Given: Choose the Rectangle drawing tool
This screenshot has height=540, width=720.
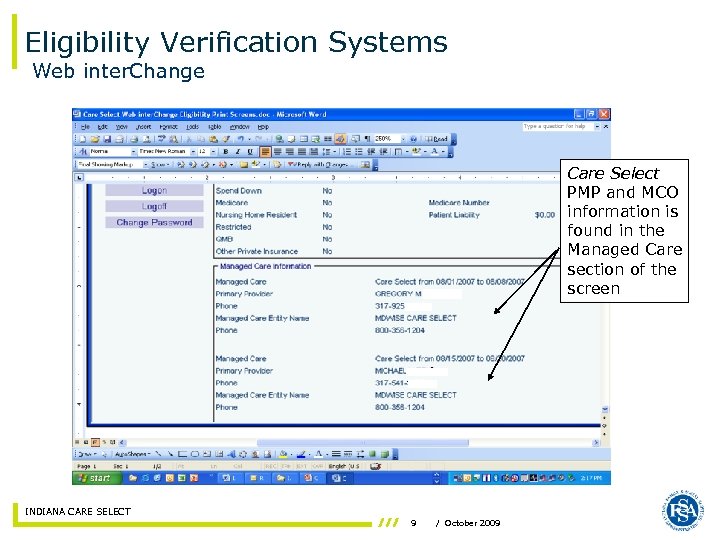Looking at the screenshot, I should 182,455.
